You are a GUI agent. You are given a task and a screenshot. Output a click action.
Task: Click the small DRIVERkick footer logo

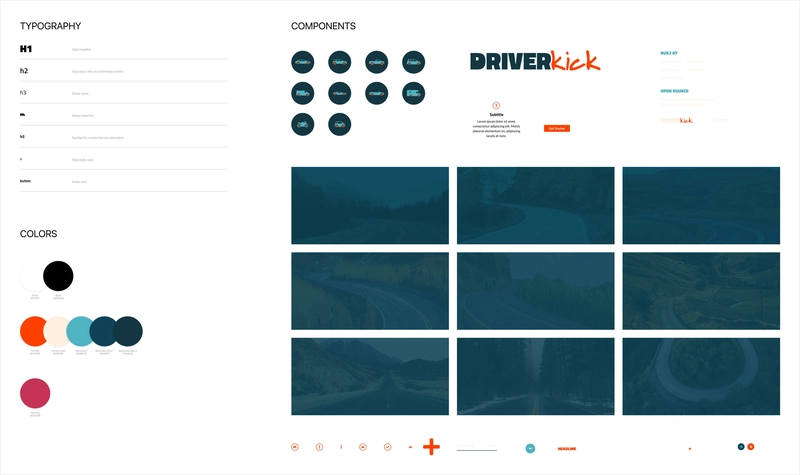click(x=677, y=120)
